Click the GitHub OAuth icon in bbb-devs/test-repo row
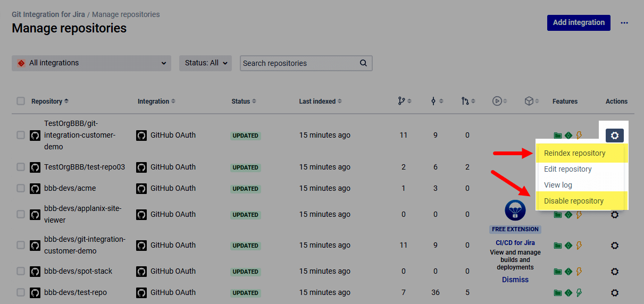This screenshot has width=644, height=304. (x=141, y=293)
